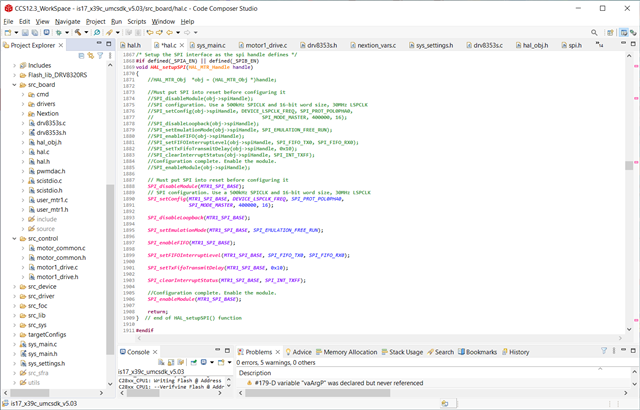640x410 pixels.
Task: Open the Project Explorer filter icon
Action: point(100,55)
